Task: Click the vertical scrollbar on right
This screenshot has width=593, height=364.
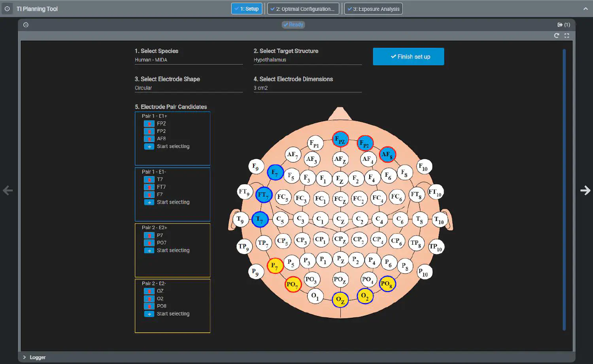Action: click(564, 190)
